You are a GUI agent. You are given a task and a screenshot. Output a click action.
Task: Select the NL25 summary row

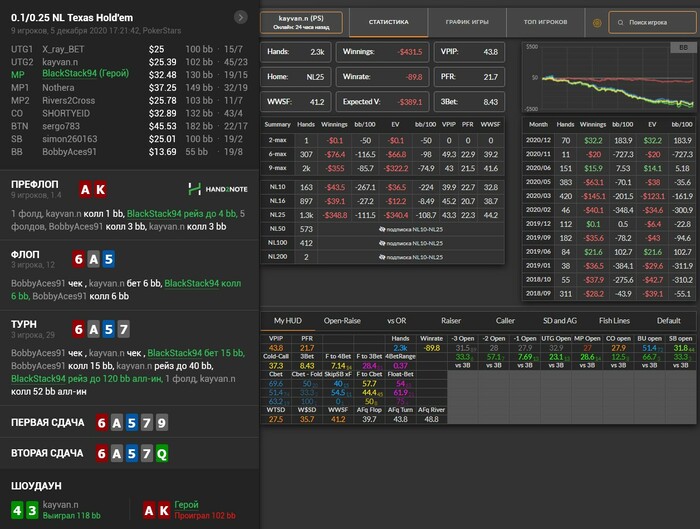tap(383, 215)
